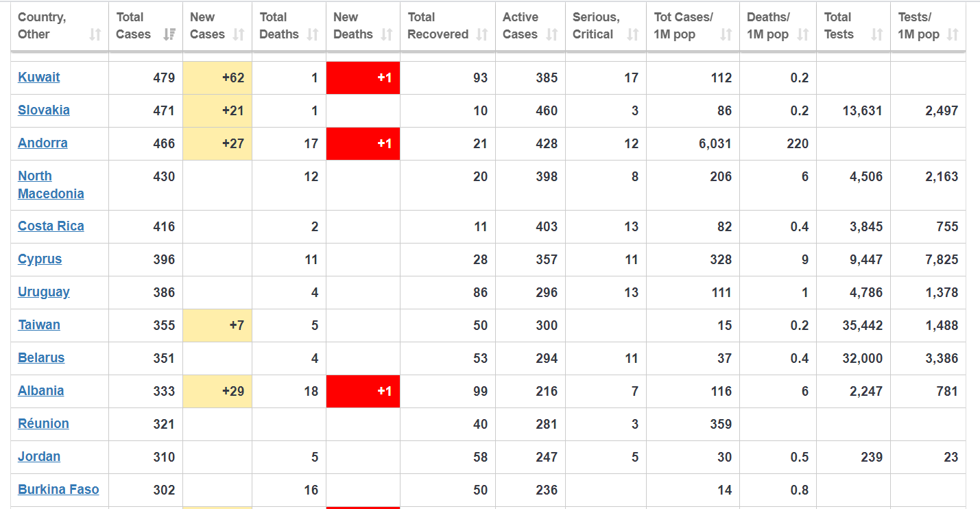Sort table by New Cases arrows icon
The width and height of the screenshot is (980, 509).
point(239,34)
